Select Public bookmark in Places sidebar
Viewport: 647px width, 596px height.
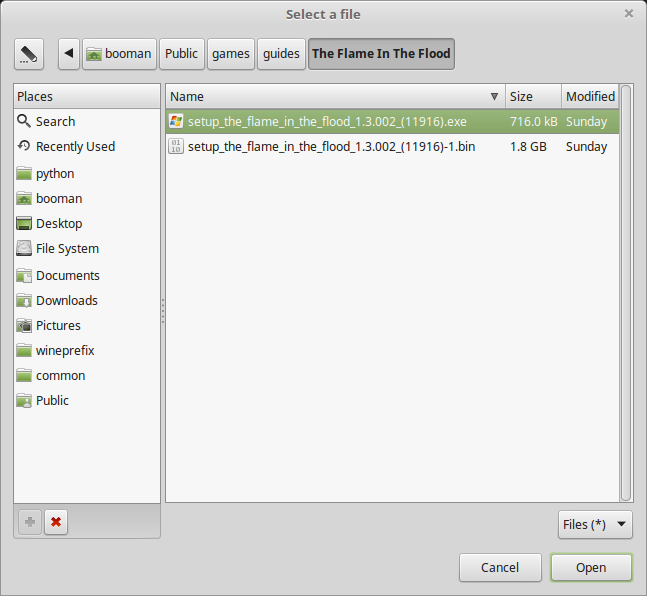click(x=87, y=400)
